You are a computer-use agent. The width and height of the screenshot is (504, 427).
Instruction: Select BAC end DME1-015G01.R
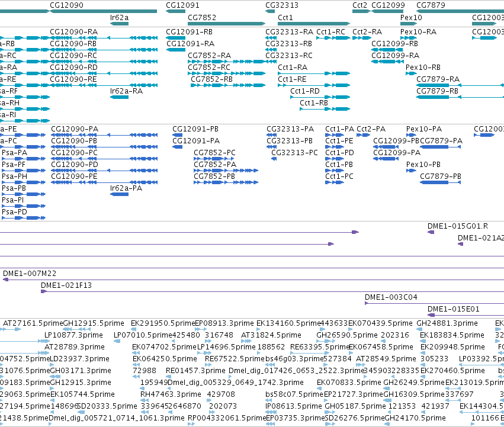[x=431, y=232]
